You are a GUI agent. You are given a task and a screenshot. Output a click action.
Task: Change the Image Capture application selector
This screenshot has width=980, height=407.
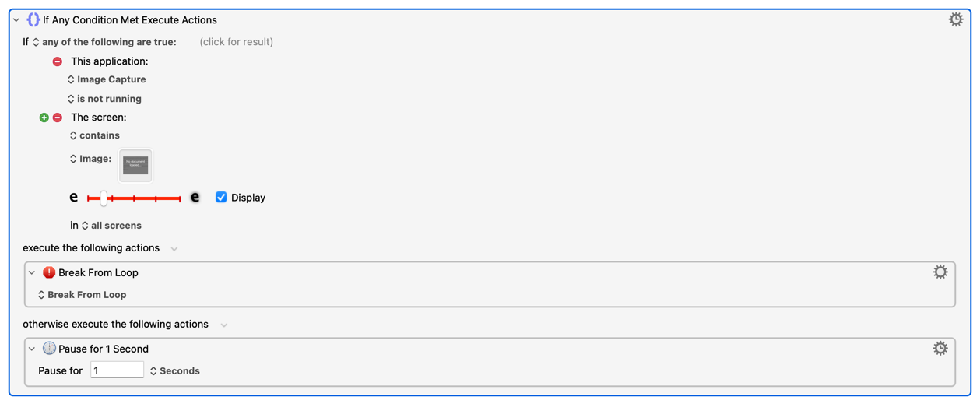[x=107, y=79]
